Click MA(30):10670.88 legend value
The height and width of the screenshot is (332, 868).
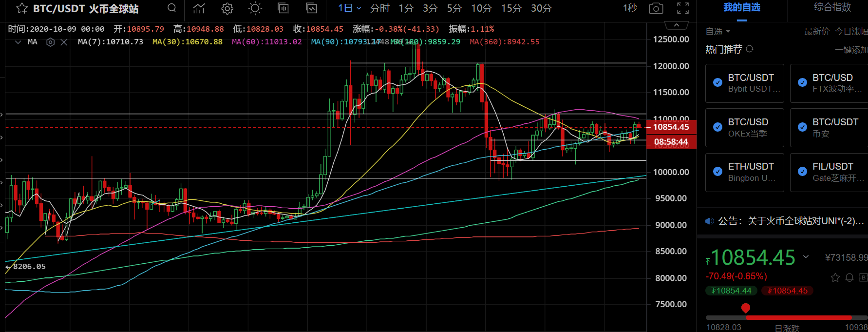click(x=188, y=42)
